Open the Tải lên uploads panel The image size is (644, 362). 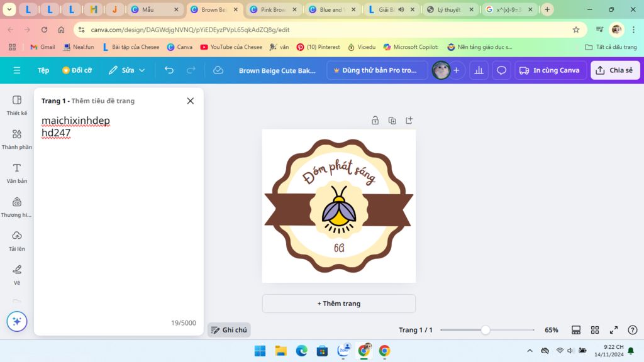[x=17, y=241]
